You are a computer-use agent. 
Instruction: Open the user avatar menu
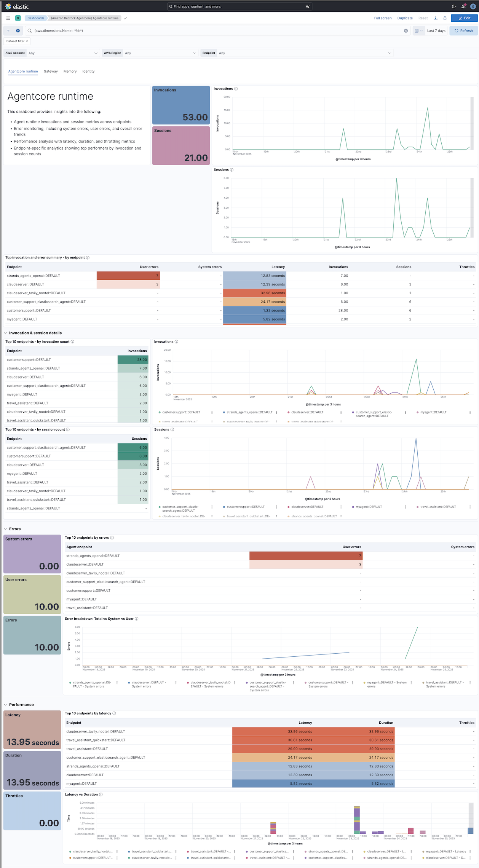pyautogui.click(x=473, y=6)
